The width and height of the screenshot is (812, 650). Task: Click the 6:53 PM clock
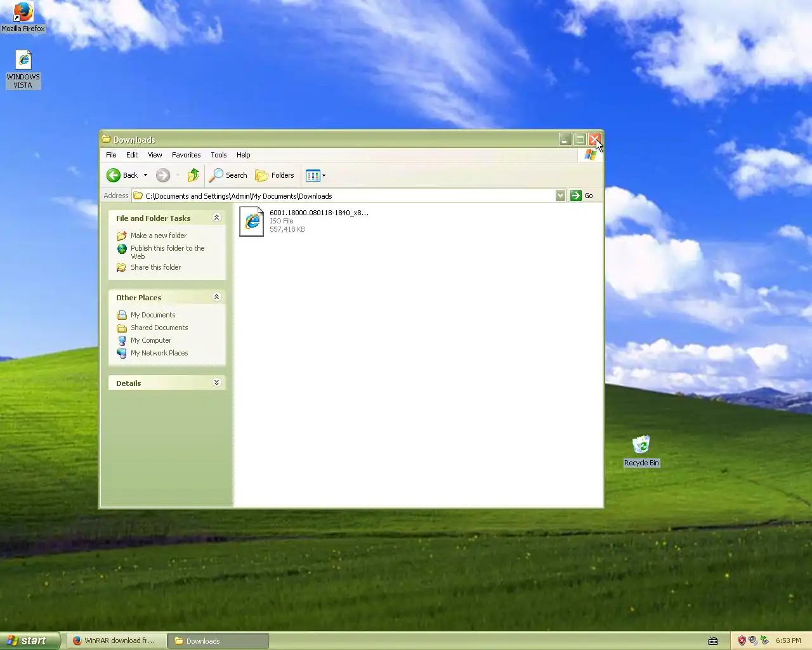tap(788, 640)
